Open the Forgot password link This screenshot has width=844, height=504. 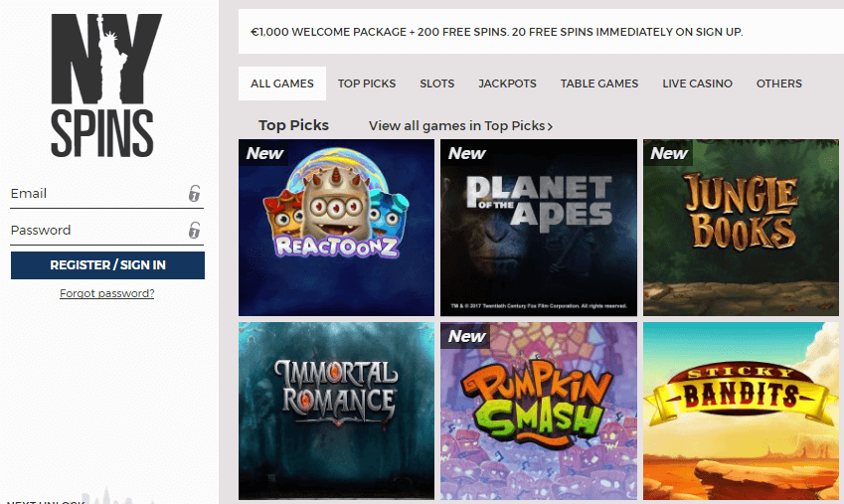click(x=107, y=293)
